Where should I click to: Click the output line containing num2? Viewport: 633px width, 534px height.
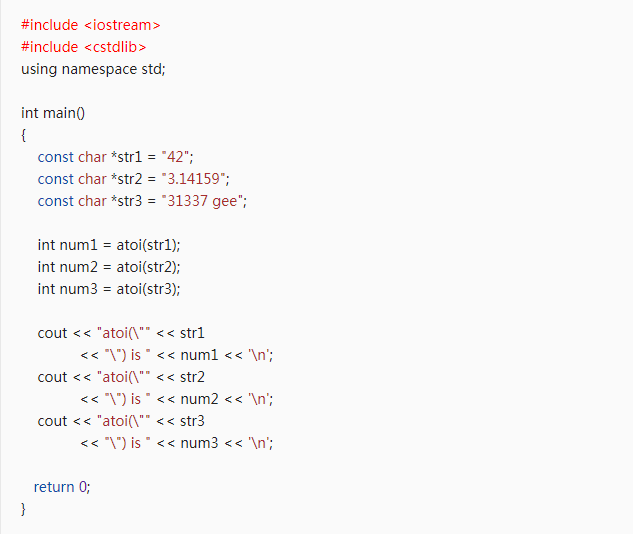coord(177,399)
